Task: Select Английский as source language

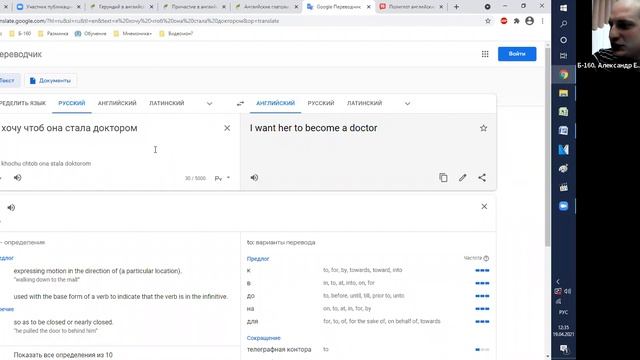Action: pyautogui.click(x=117, y=103)
